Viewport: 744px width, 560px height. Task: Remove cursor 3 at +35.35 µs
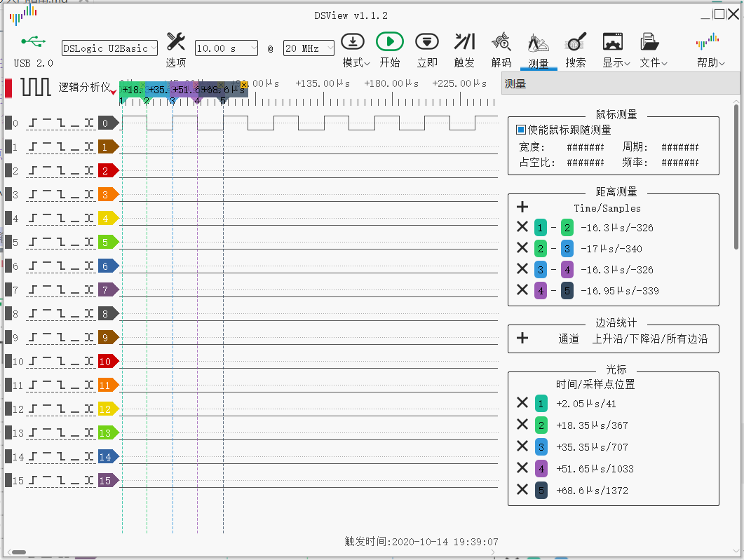coord(522,446)
